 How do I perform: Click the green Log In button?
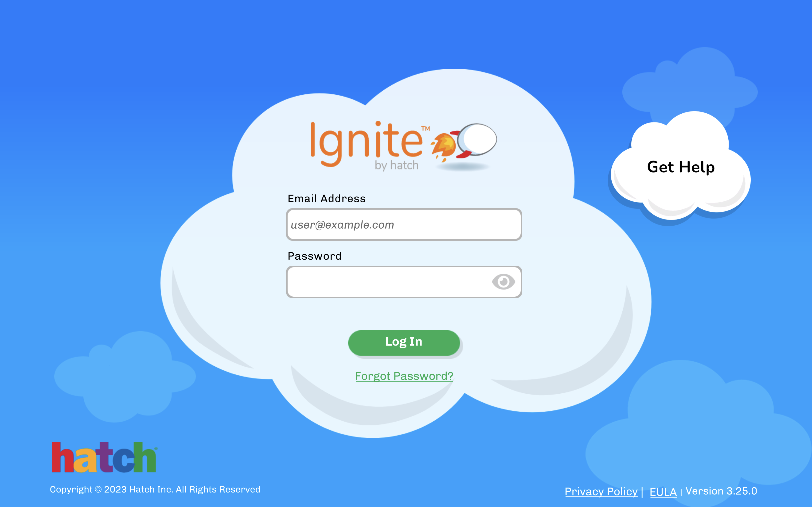[404, 343]
